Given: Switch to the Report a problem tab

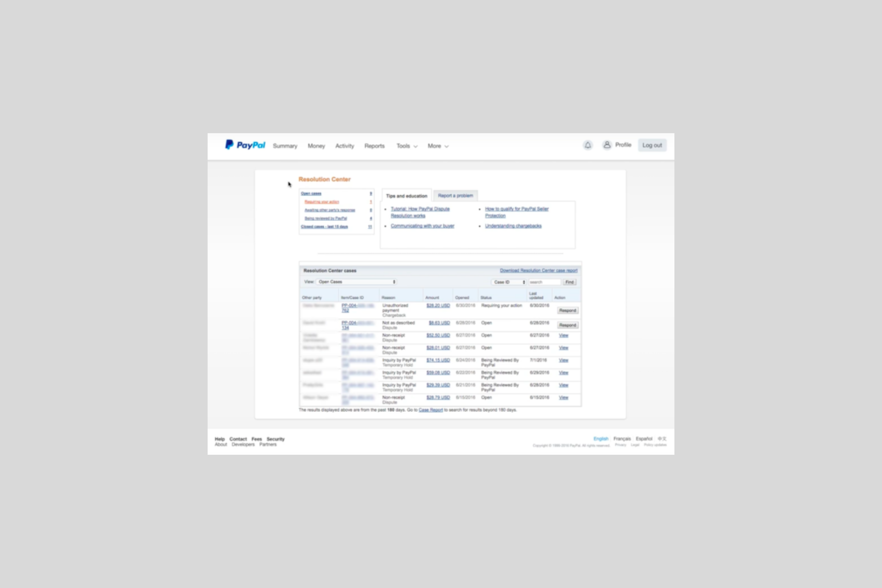Looking at the screenshot, I should (455, 195).
